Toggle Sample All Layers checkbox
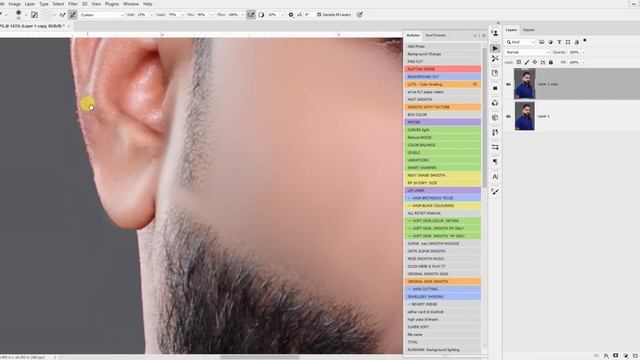This screenshot has height=360, width=640. click(x=319, y=15)
